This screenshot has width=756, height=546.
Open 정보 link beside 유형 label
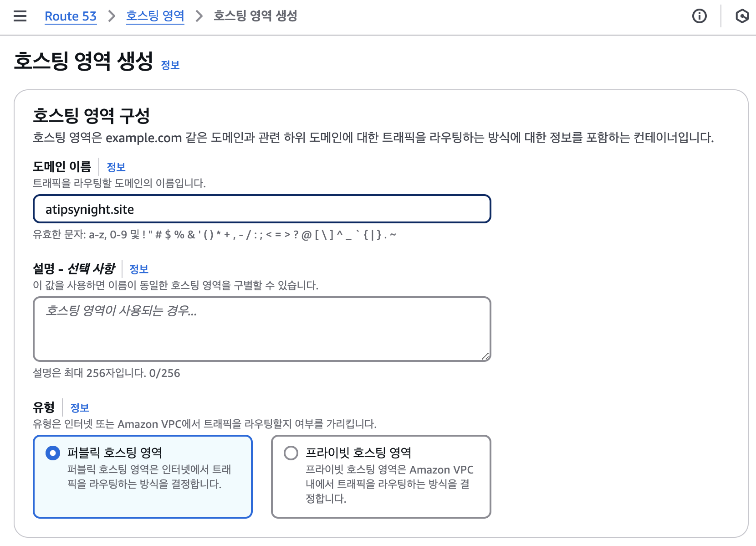point(79,408)
